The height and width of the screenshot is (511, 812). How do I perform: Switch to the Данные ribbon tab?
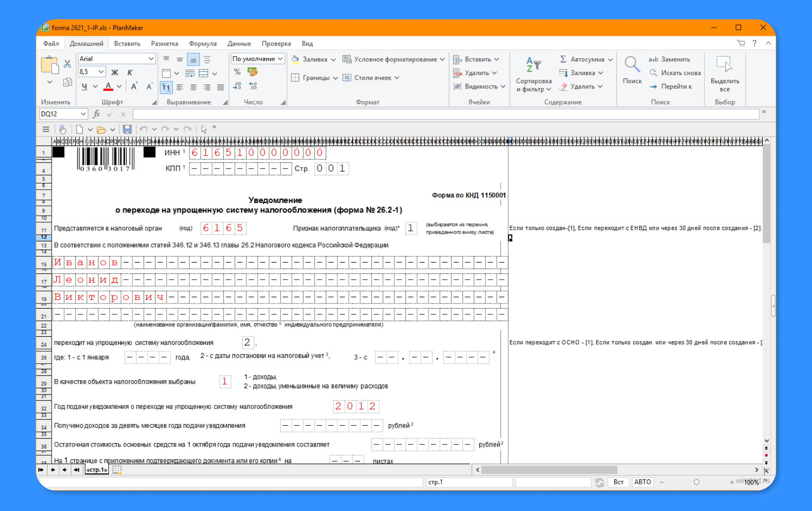coord(239,43)
